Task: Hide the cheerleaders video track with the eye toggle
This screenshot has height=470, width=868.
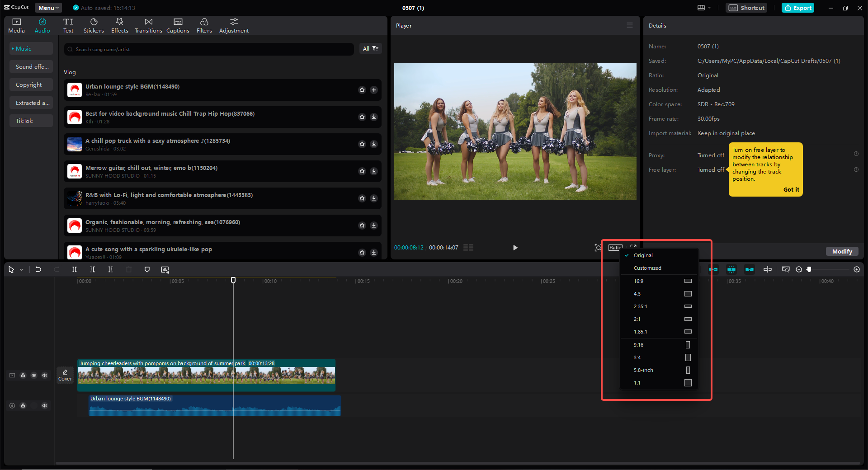Action: tap(34, 375)
